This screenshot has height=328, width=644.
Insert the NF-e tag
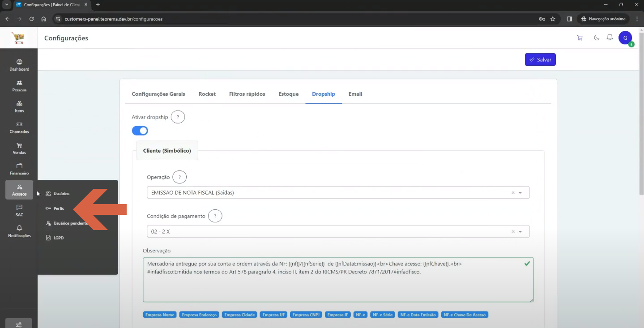360,315
